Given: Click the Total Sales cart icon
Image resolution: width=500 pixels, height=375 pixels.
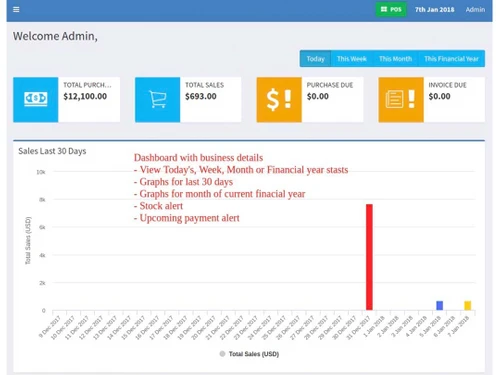Looking at the screenshot, I should point(157,99).
